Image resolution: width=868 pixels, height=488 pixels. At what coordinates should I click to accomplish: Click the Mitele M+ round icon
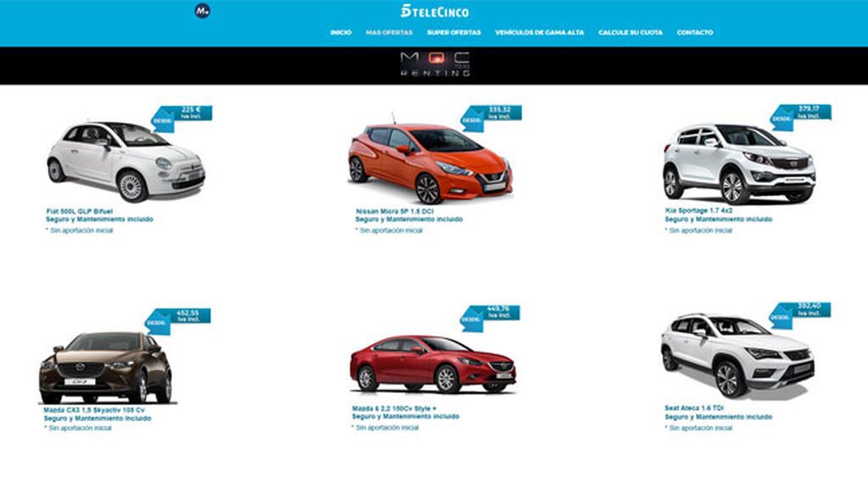(202, 11)
